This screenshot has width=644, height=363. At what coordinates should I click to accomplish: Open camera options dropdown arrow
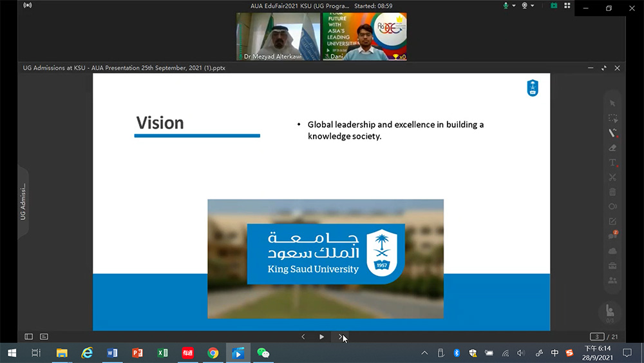(x=533, y=6)
